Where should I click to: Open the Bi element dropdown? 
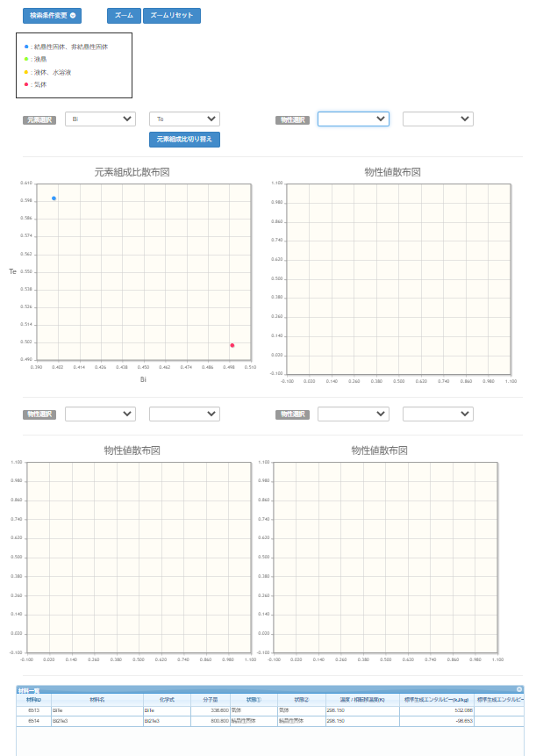coord(100,119)
